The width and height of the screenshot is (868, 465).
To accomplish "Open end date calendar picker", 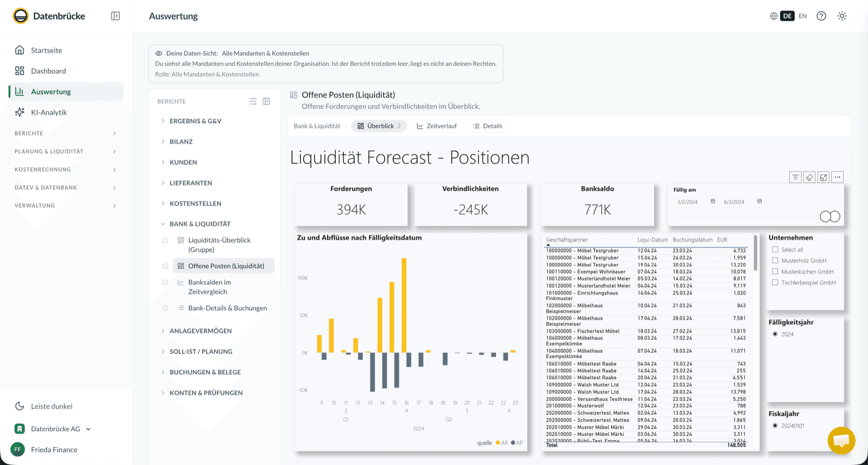I will 759,201.
